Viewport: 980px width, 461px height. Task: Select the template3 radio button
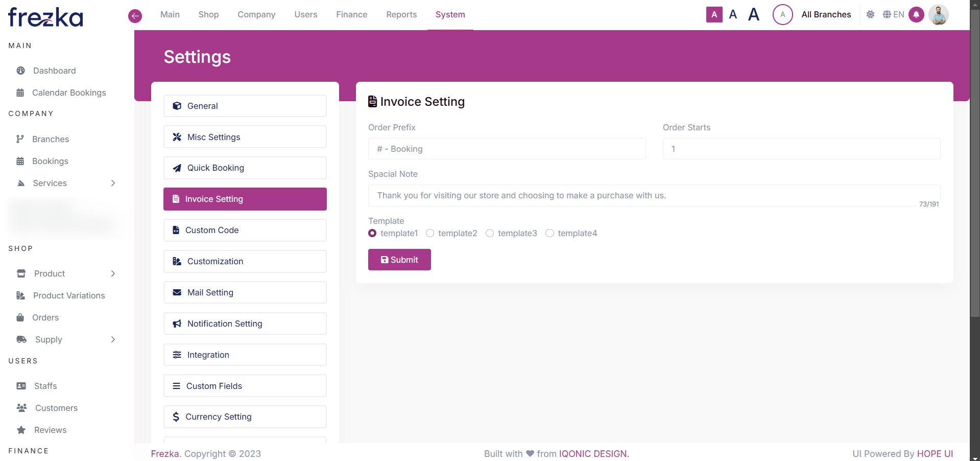tap(490, 233)
